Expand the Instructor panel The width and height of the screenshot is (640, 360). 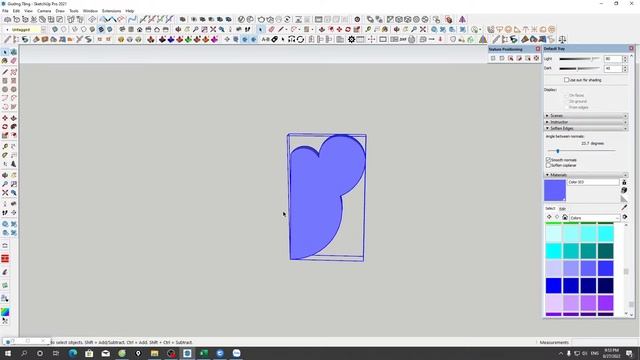click(586, 122)
